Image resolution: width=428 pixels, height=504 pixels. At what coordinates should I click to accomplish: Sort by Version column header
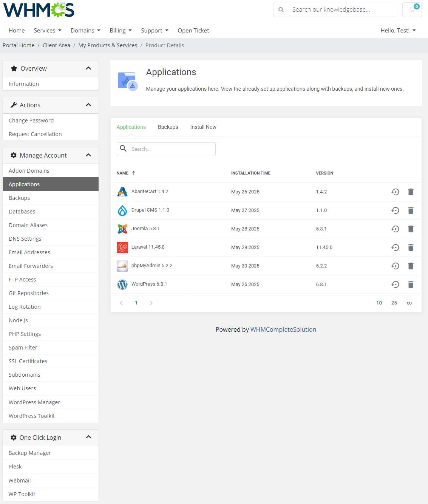(324, 173)
